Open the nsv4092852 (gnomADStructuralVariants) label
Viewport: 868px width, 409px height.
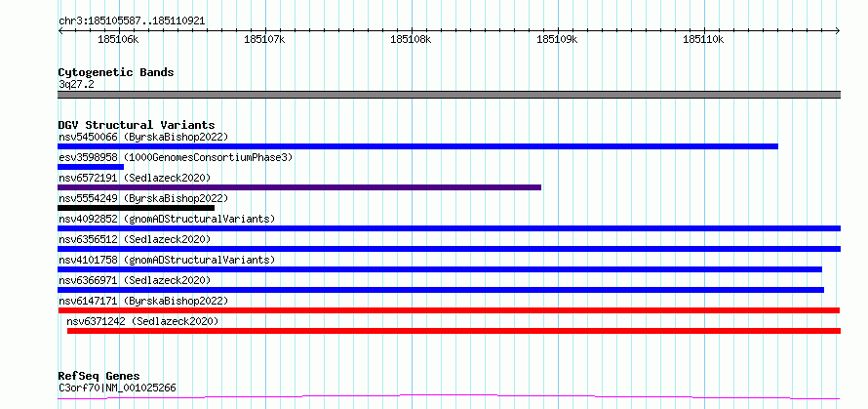(x=167, y=219)
